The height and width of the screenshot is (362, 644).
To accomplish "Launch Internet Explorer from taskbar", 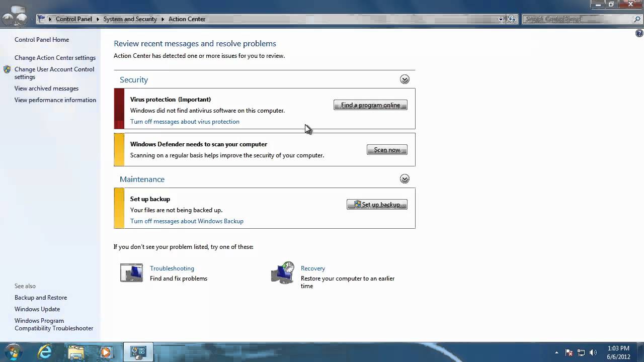I will click(x=45, y=352).
